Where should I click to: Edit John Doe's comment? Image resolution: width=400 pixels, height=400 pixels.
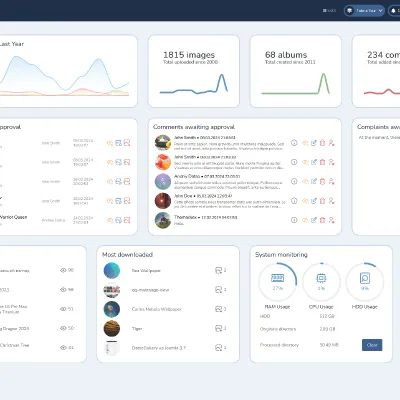[314, 201]
